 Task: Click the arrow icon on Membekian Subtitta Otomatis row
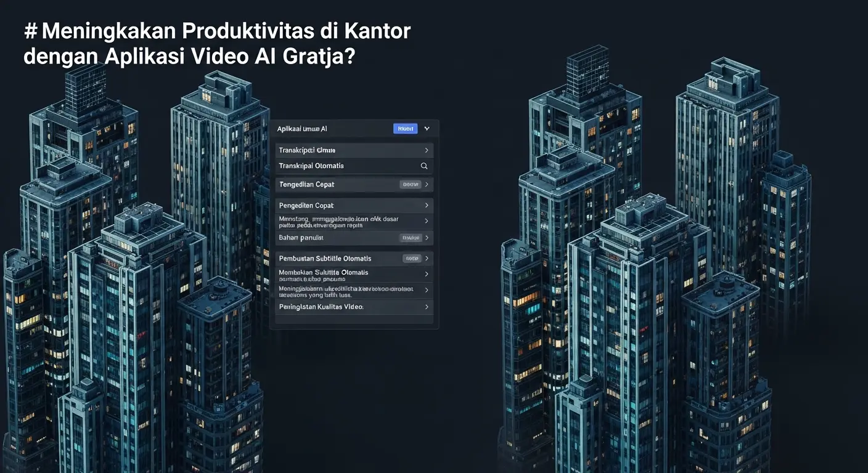(x=427, y=274)
